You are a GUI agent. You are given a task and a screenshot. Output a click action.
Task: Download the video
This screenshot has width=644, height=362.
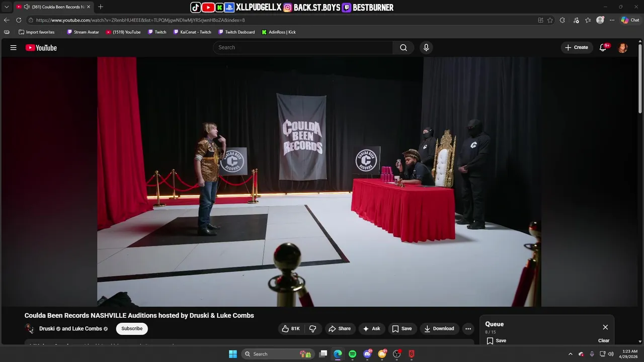point(439,329)
